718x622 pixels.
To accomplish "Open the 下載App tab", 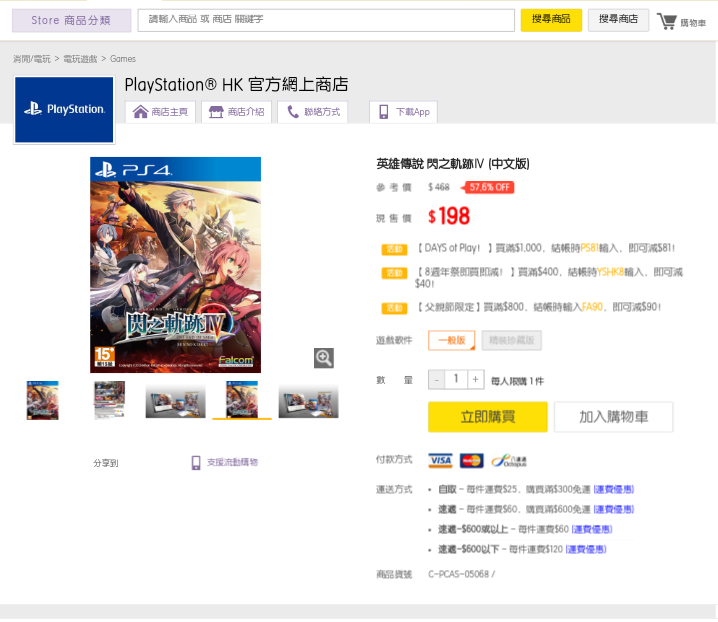I will coord(403,112).
